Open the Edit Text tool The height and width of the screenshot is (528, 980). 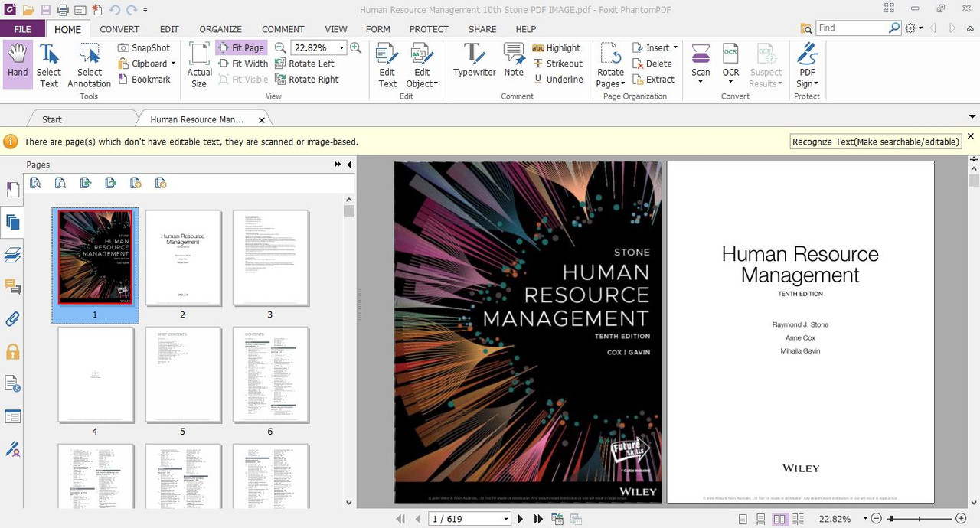387,64
